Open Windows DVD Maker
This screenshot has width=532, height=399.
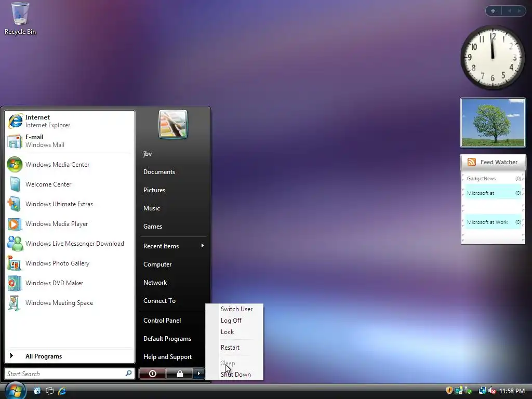(x=70, y=283)
